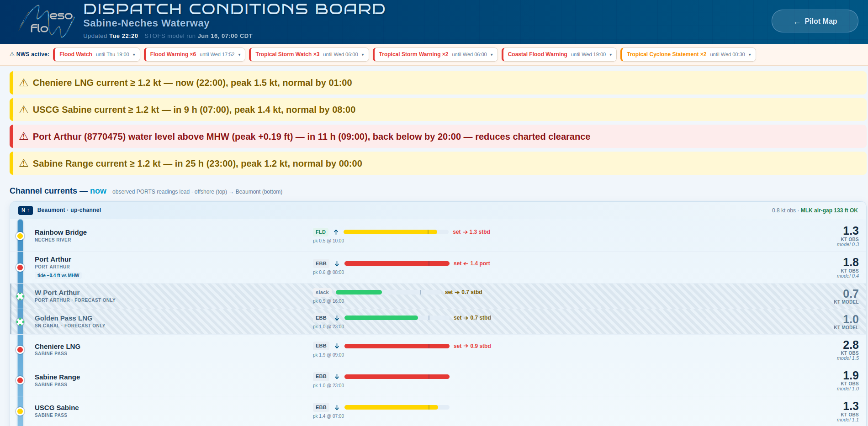Image resolution: width=868 pixels, height=426 pixels.
Task: Click the MesoFlo logo
Action: [x=47, y=21]
